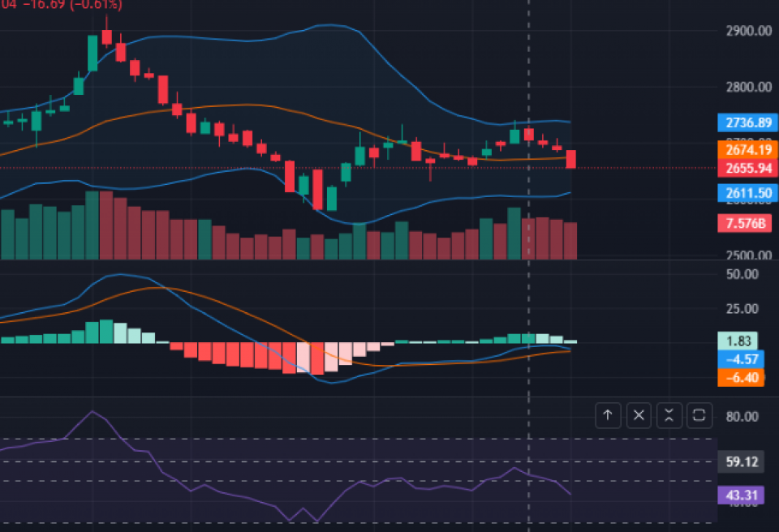This screenshot has height=532, width=779.
Task: Delete the RSI pane with the X icon
Action: coord(639,416)
